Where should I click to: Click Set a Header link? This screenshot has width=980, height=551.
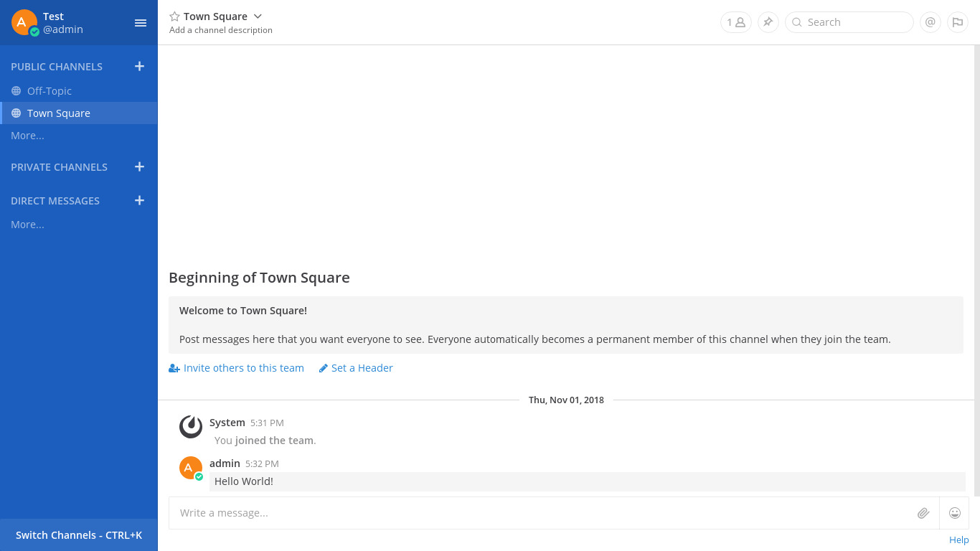[x=362, y=368]
